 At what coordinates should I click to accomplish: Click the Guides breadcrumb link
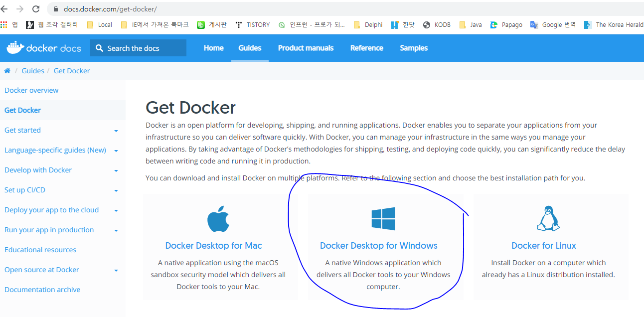33,71
